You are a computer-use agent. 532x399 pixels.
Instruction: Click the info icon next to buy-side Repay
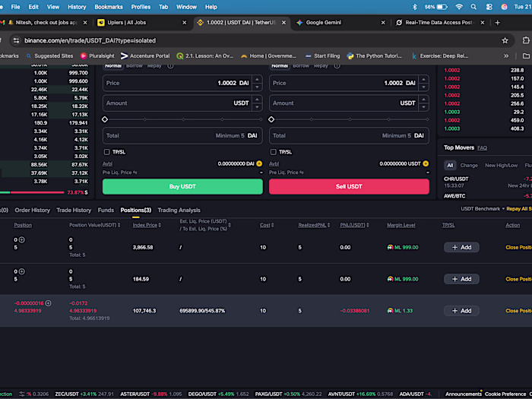(x=170, y=66)
